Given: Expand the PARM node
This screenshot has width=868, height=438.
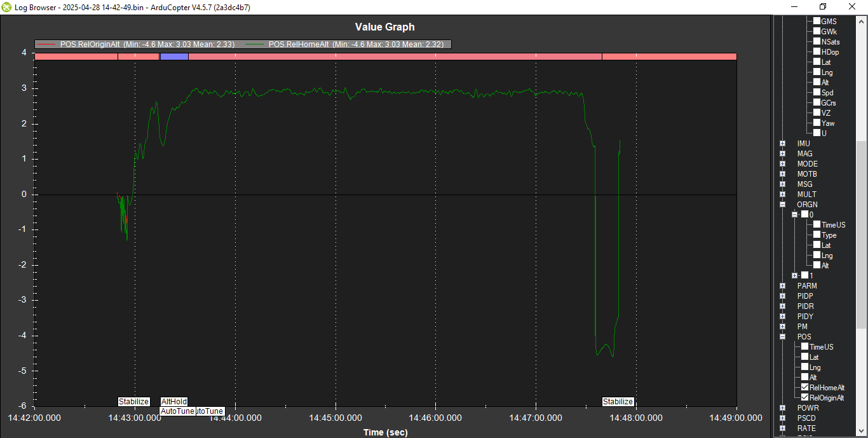Looking at the screenshot, I should [783, 286].
